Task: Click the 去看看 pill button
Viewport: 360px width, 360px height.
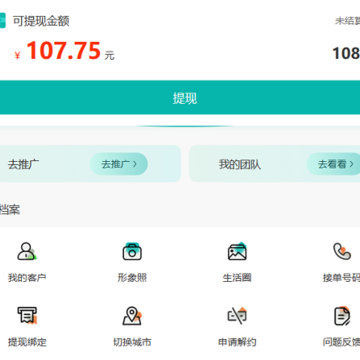Action: tap(333, 164)
